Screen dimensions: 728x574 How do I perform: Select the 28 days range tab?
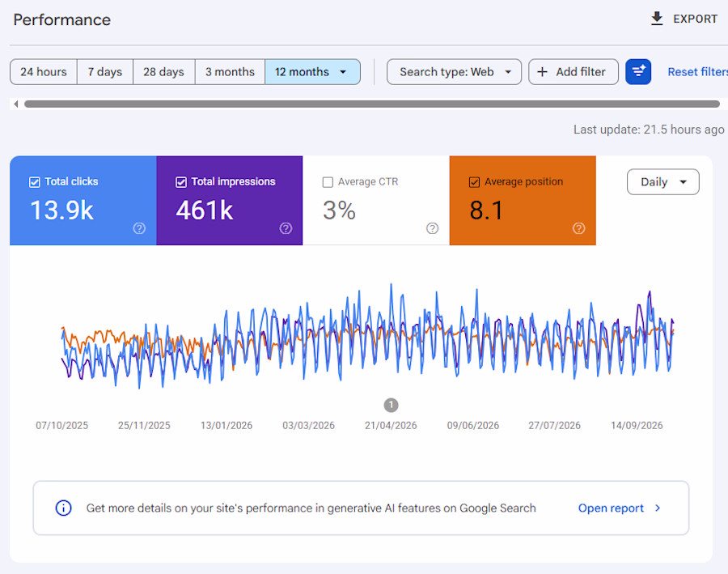(x=164, y=71)
